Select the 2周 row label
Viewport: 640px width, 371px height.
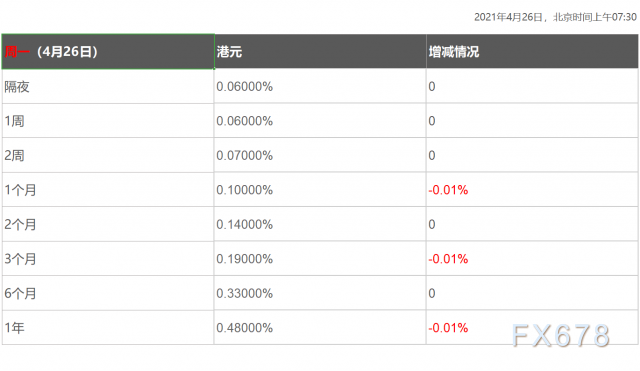[14, 156]
